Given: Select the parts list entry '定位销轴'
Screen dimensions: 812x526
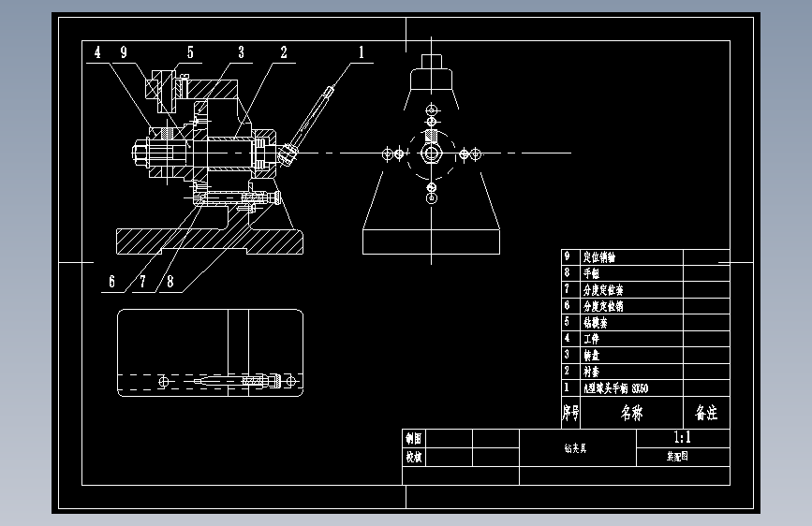Looking at the screenshot, I should point(599,256).
